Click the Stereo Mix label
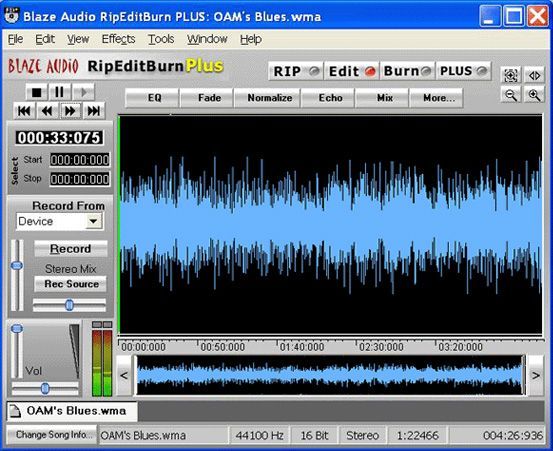Image resolution: width=553 pixels, height=451 pixels. [71, 269]
